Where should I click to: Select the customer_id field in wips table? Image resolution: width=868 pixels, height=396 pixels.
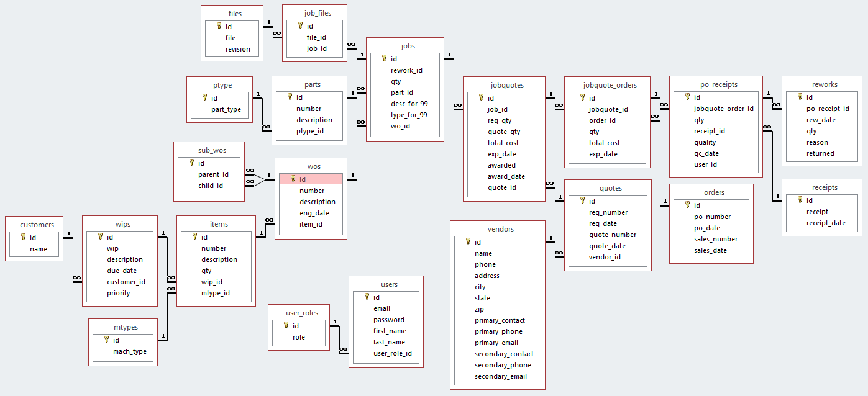(126, 282)
